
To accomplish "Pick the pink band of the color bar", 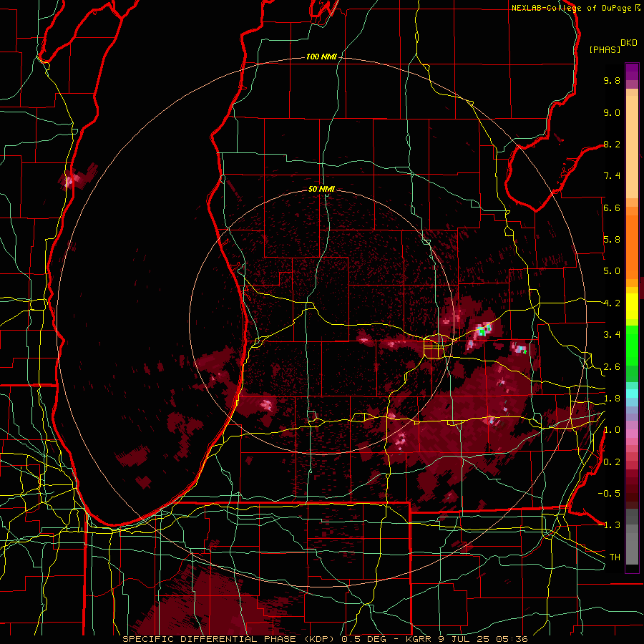I will [632, 434].
